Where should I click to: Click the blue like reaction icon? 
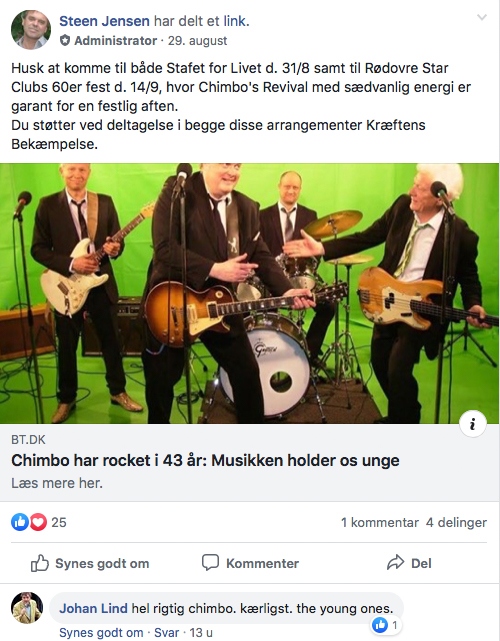(20, 522)
